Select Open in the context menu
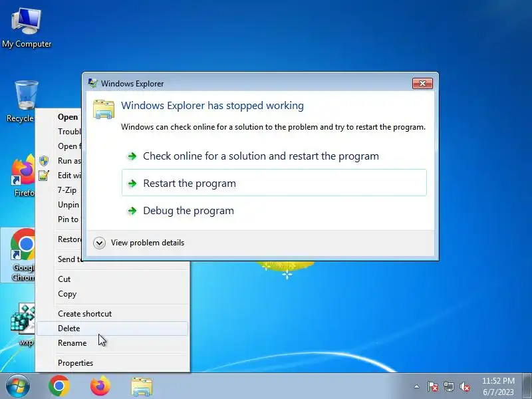532x399 pixels. tap(59, 117)
